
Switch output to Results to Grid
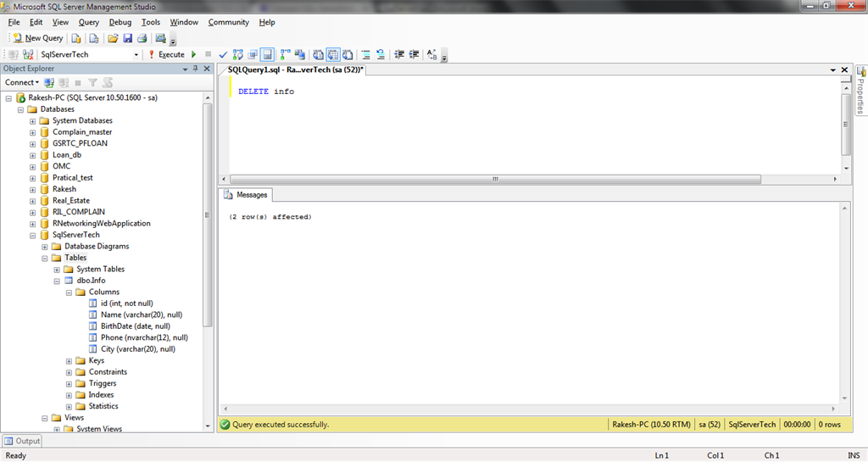pyautogui.click(x=332, y=54)
